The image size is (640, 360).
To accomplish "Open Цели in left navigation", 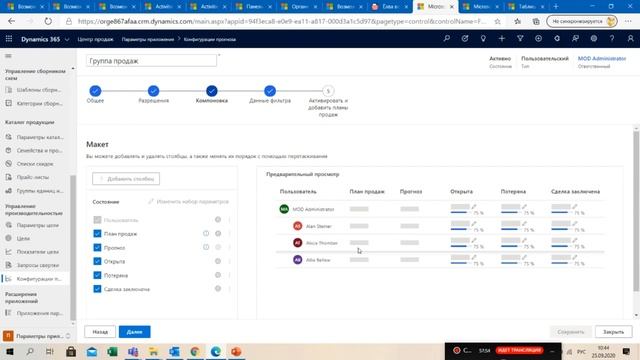I will (x=23, y=238).
